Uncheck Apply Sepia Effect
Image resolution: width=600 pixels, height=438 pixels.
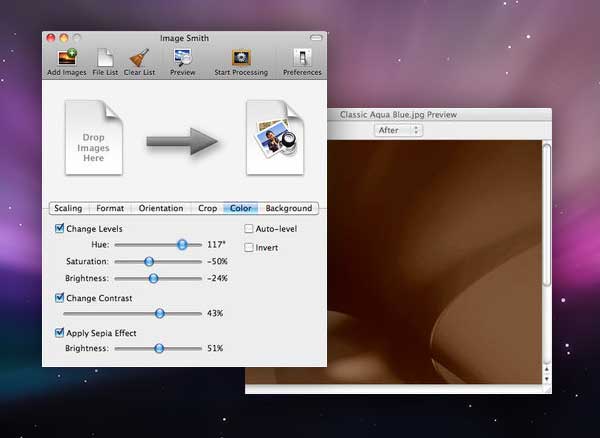pos(59,332)
